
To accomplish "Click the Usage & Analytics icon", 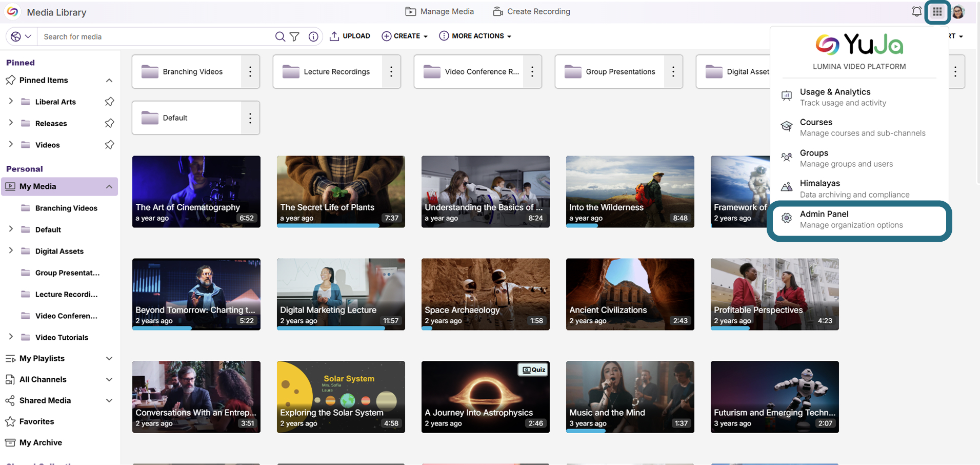I will click(x=787, y=96).
